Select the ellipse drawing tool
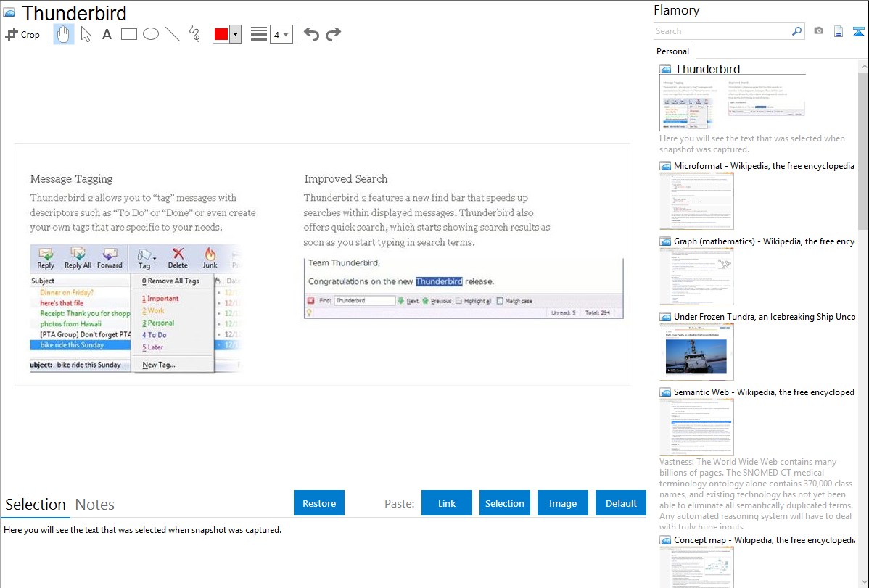This screenshot has width=869, height=588. tap(151, 34)
